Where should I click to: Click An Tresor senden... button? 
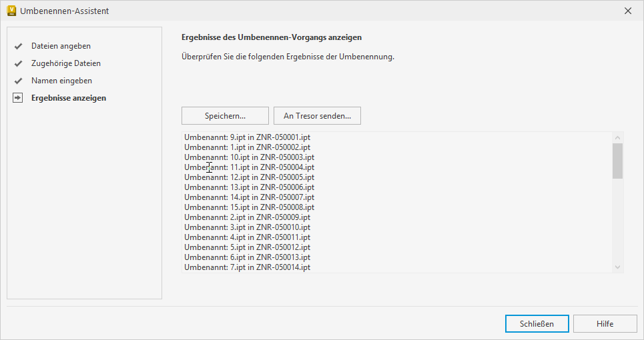coord(317,115)
